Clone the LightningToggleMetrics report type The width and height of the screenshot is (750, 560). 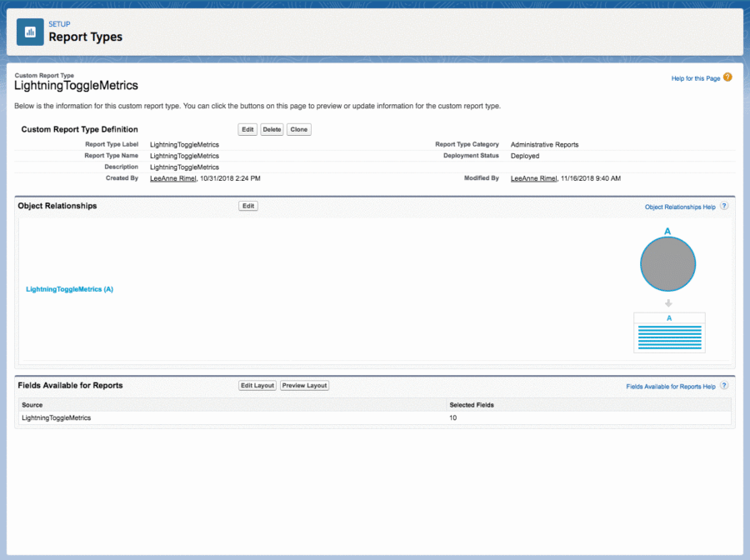click(x=299, y=130)
